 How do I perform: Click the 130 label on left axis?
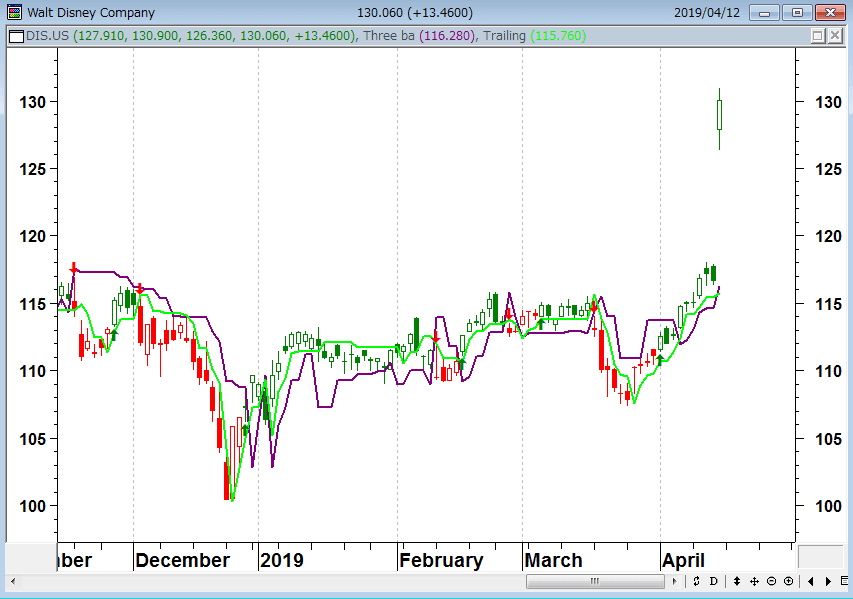pos(33,102)
